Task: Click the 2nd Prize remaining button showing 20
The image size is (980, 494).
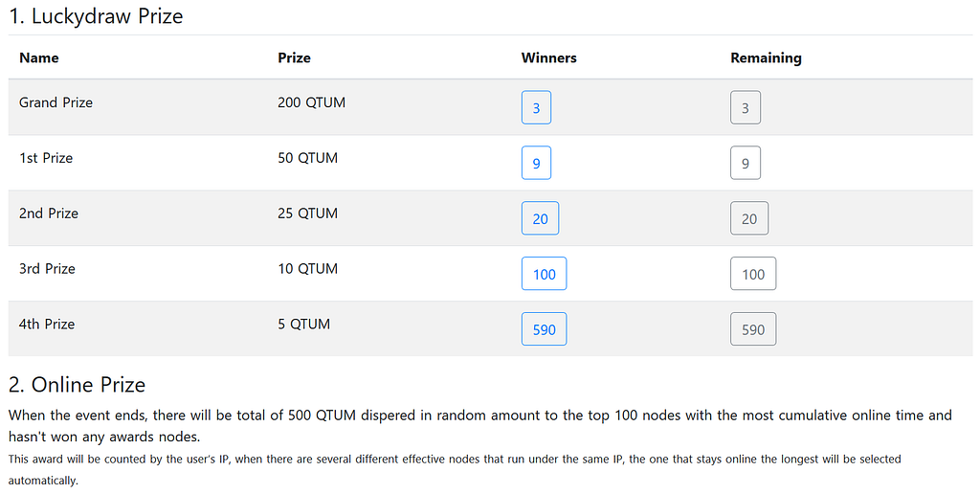Action: 749,218
